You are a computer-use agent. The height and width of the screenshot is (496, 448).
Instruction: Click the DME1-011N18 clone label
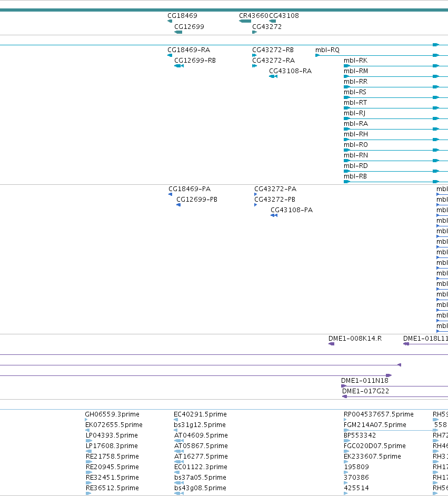tap(364, 381)
